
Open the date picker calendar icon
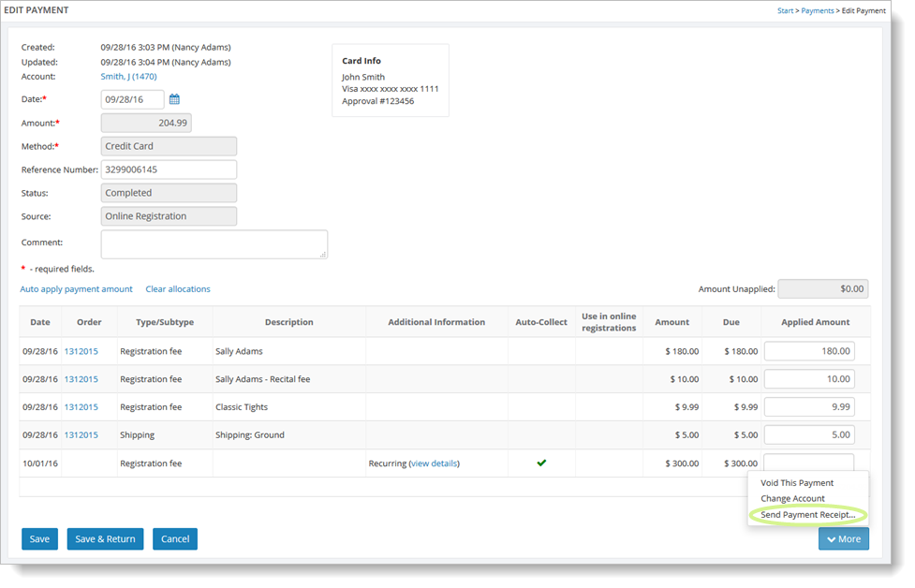point(174,99)
